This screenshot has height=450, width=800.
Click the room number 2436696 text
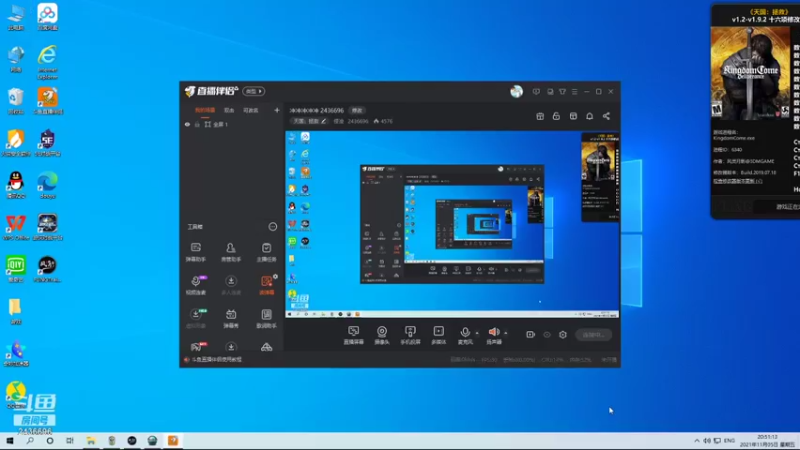coord(358,121)
